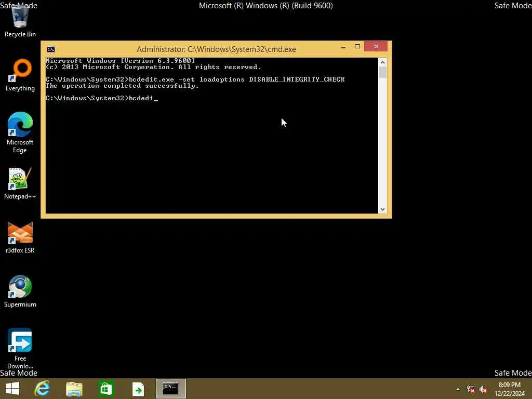
Task: Show hidden tray icons arrow
Action: point(458,389)
